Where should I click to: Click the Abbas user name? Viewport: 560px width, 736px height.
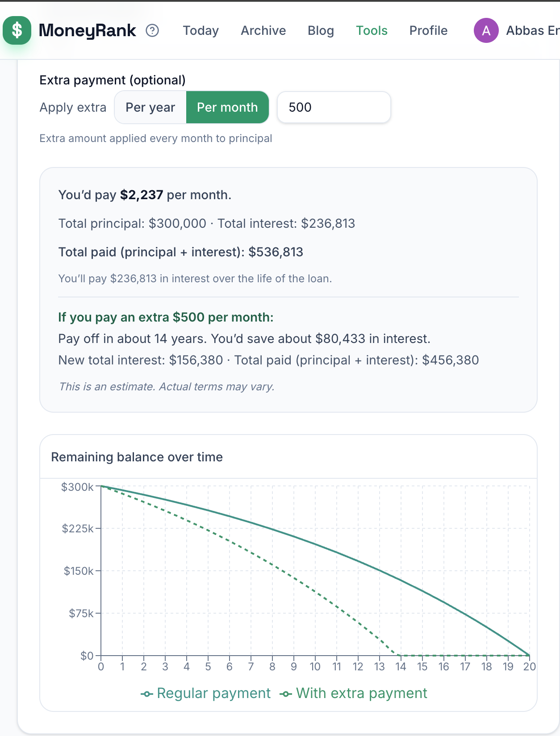point(532,30)
